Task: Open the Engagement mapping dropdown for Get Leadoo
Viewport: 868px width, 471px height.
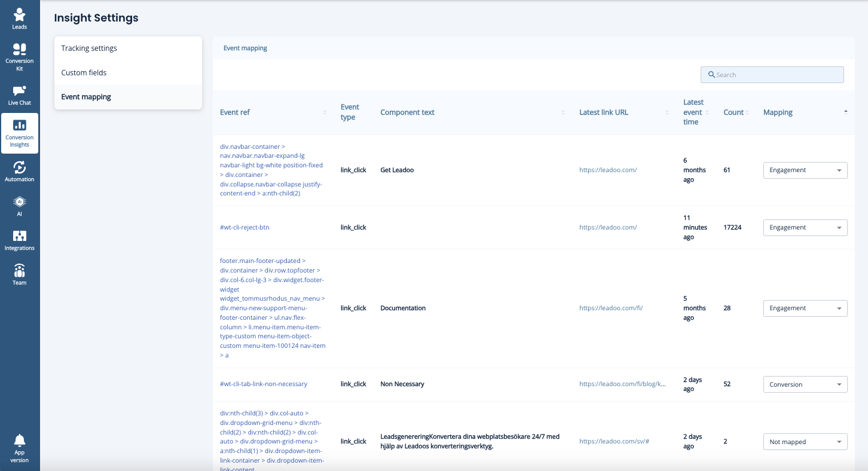Action: (x=805, y=170)
